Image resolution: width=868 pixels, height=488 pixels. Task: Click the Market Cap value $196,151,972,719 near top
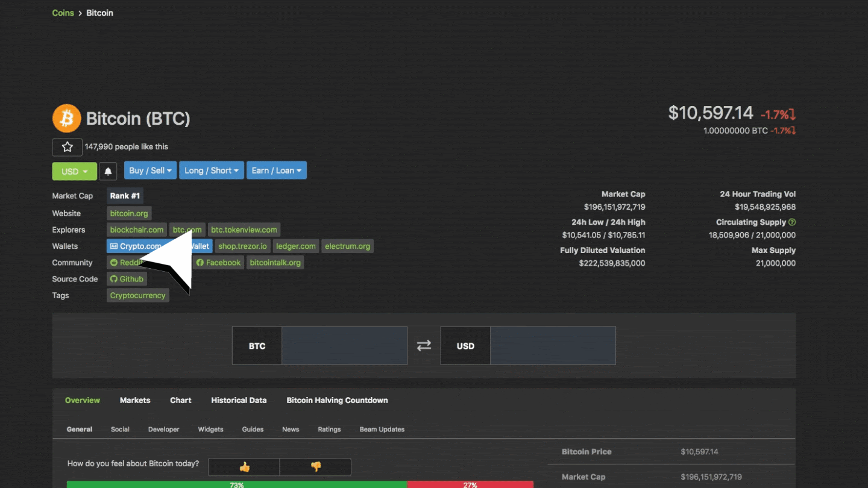(614, 207)
